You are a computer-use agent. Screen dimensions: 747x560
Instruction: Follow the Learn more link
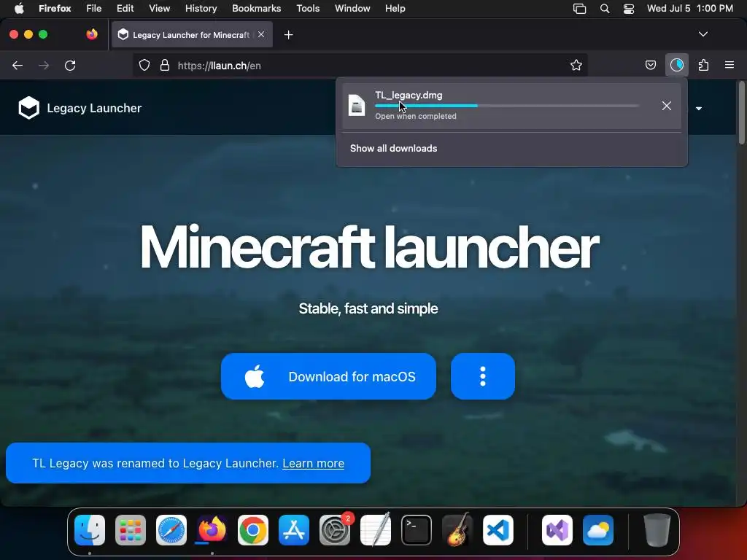[313, 463]
